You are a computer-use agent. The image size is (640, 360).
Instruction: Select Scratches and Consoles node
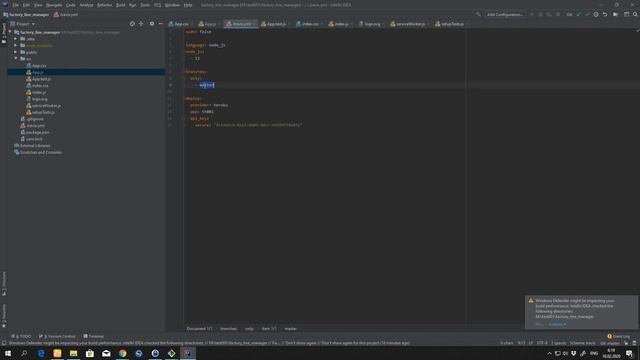[38, 152]
